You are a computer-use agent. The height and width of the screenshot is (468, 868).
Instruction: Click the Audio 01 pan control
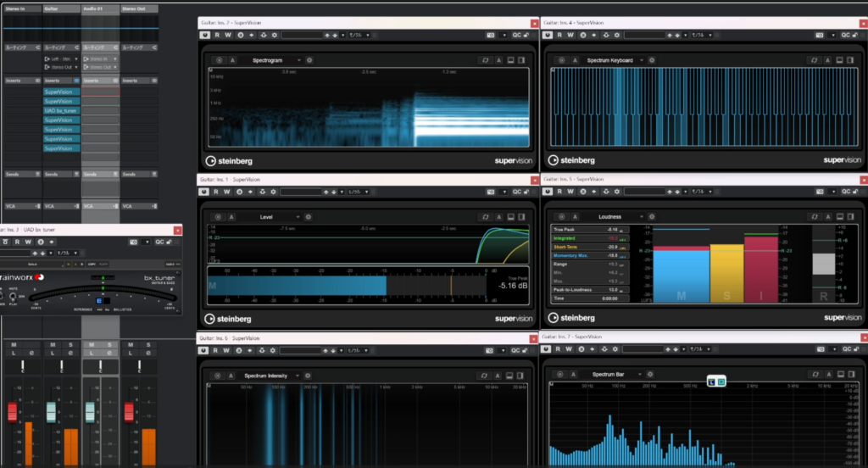pyautogui.click(x=100, y=366)
